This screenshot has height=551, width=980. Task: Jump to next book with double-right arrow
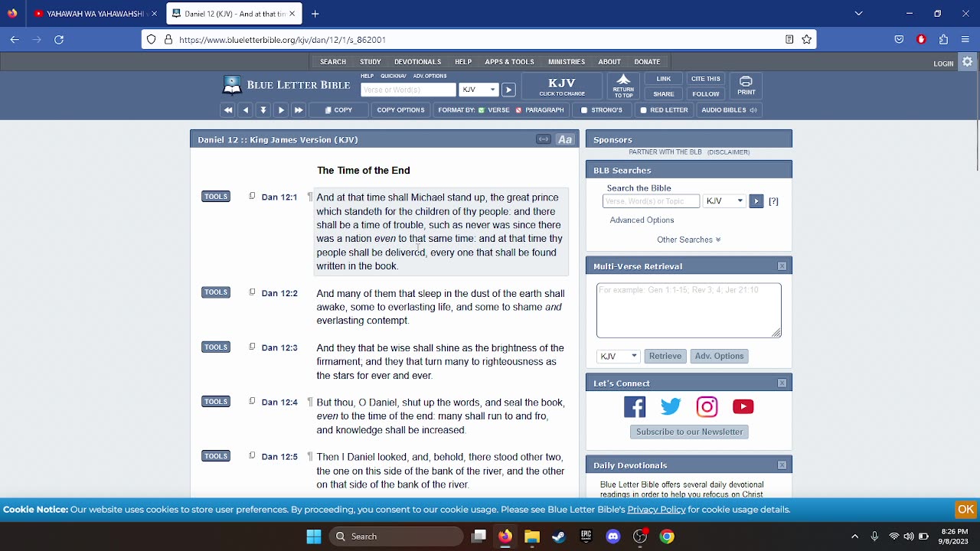(x=299, y=110)
